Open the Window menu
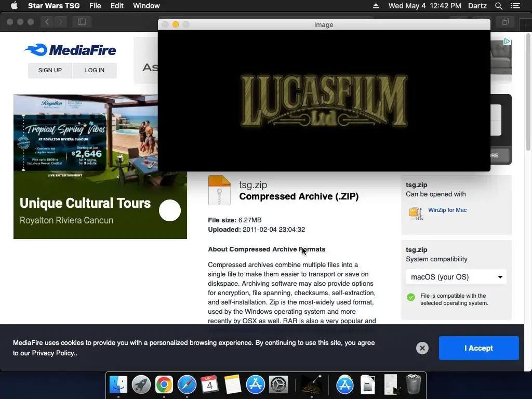This screenshot has width=532, height=399. [146, 6]
